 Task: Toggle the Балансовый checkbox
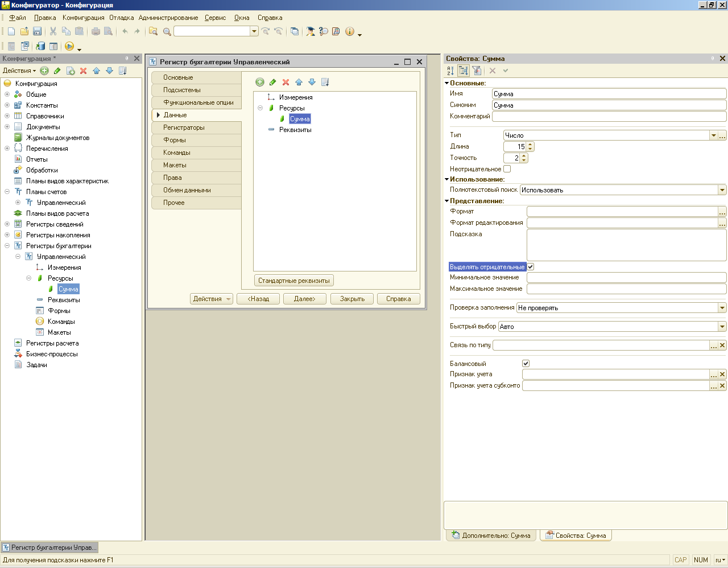(x=526, y=364)
